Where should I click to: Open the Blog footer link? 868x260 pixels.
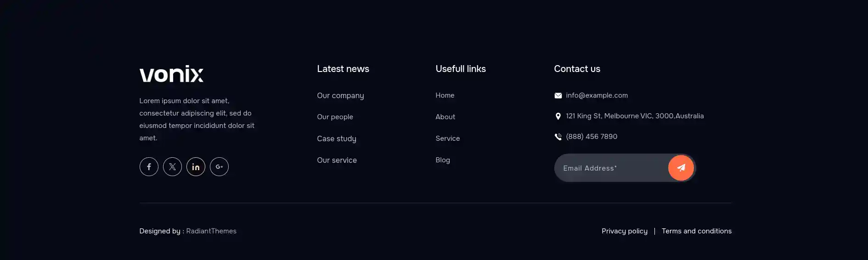coord(443,160)
